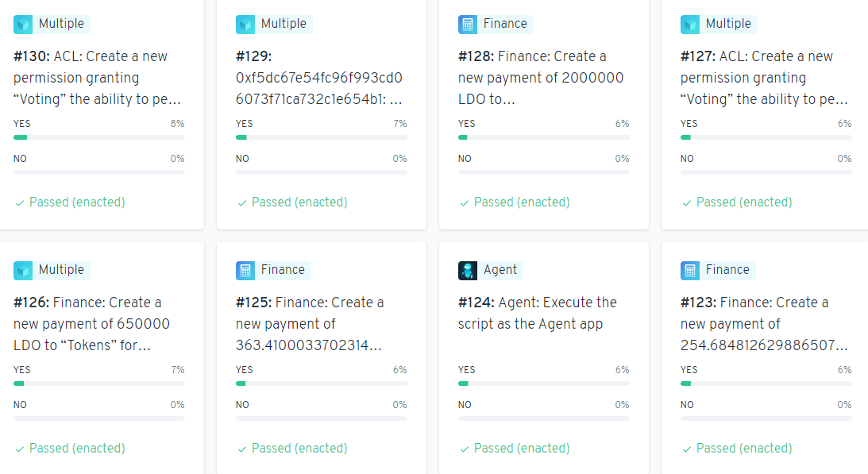Click the YES progress bar on vote #125
The image size is (868, 474).
(321, 383)
